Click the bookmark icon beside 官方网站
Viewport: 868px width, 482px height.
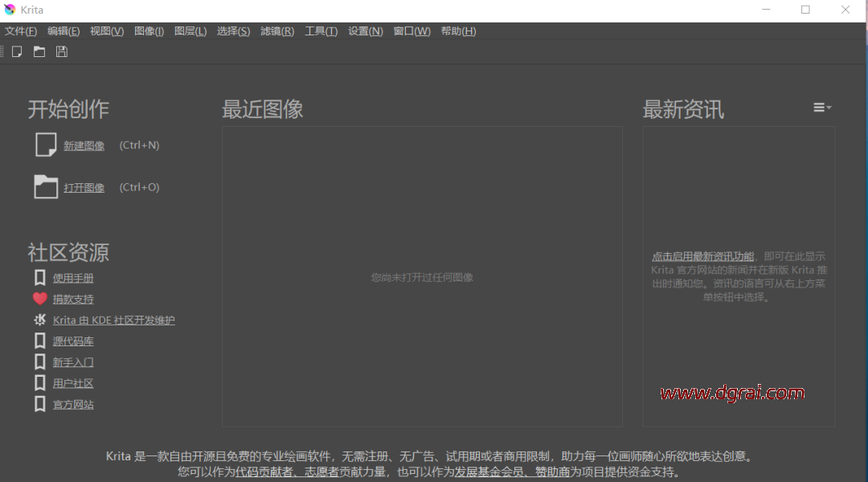pos(39,404)
